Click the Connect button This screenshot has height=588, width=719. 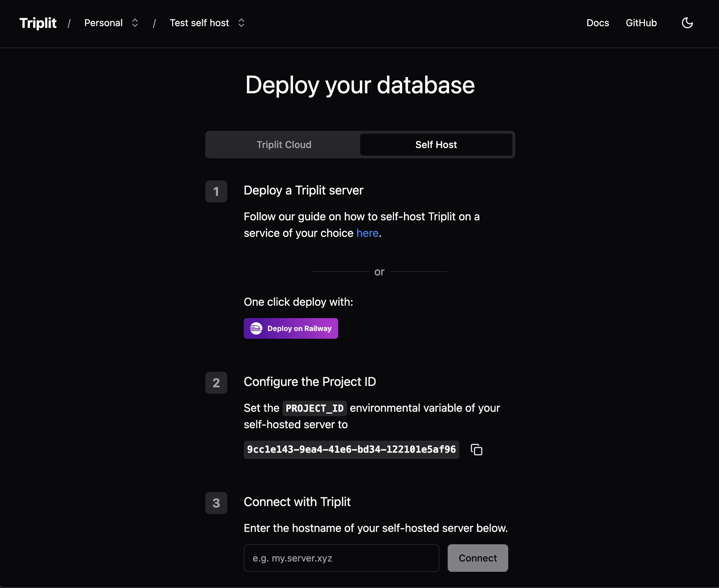[x=477, y=558]
